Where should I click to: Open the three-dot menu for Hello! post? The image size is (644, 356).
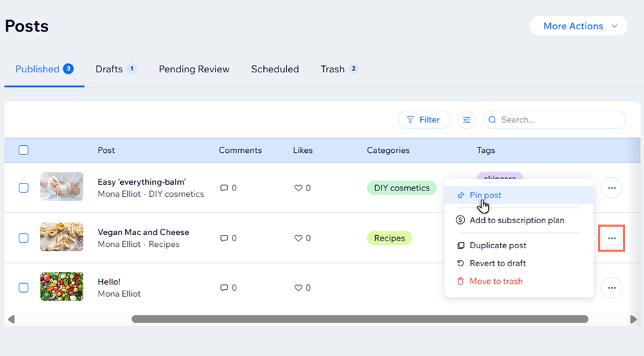611,287
